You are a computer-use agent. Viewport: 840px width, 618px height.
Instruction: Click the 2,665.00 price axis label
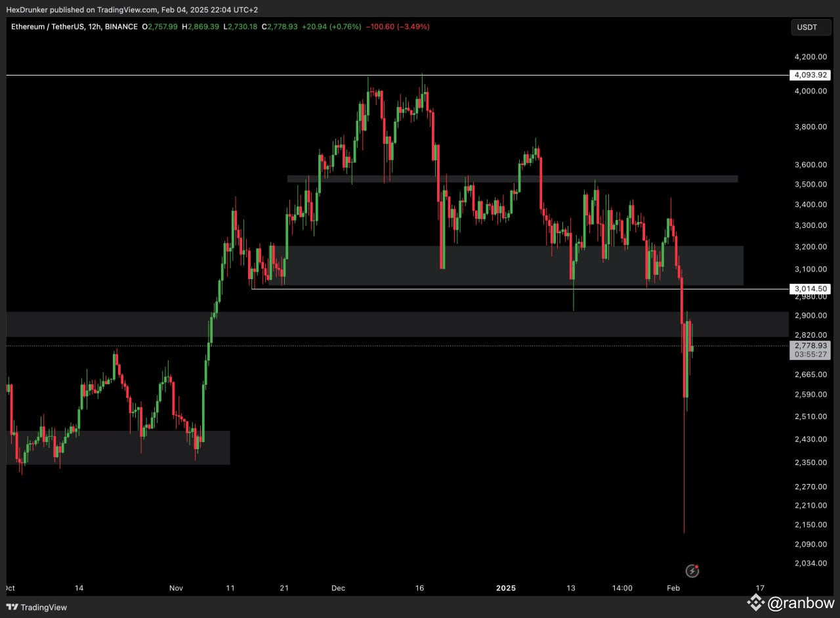tap(811, 375)
